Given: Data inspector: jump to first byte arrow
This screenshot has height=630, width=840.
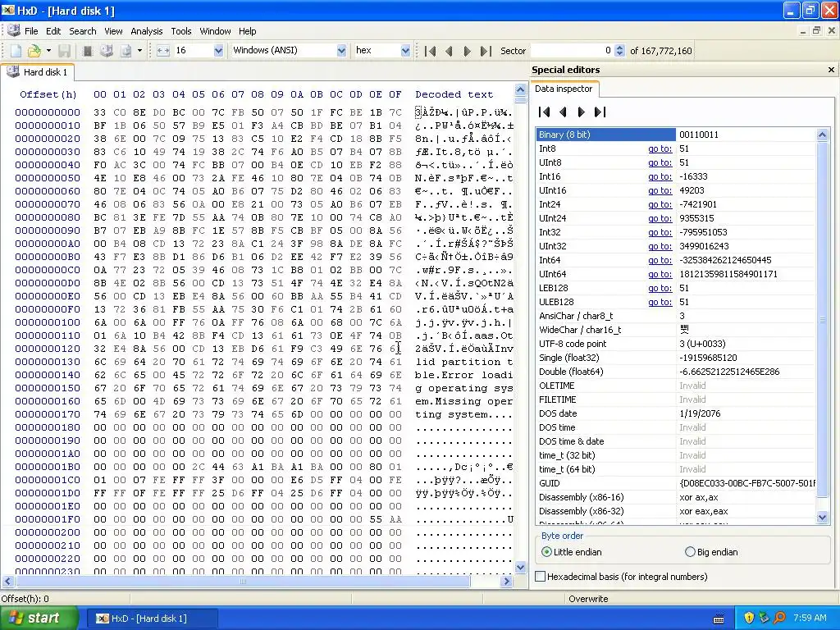Looking at the screenshot, I should 545,112.
